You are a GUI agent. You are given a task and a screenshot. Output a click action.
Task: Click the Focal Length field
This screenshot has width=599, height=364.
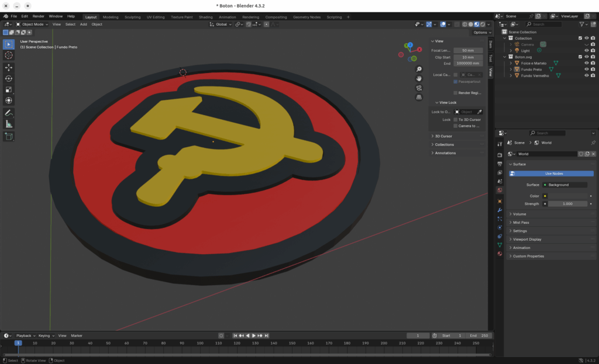pyautogui.click(x=468, y=50)
